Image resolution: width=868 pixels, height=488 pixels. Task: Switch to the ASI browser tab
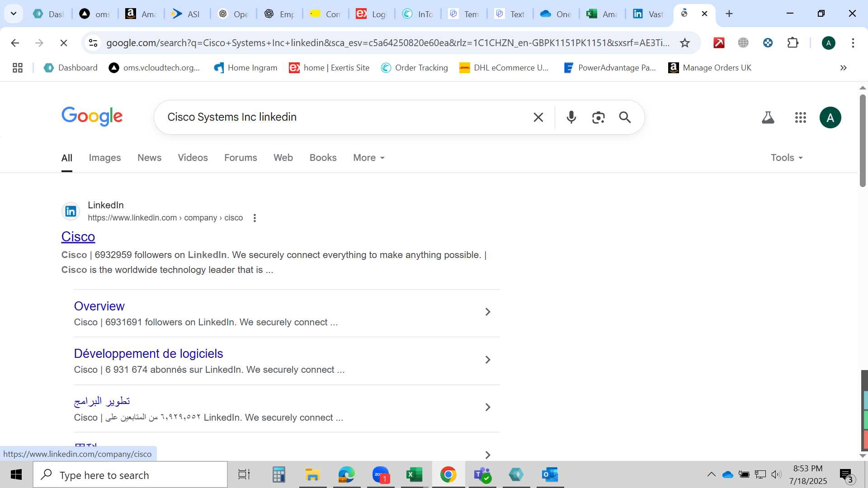[186, 14]
